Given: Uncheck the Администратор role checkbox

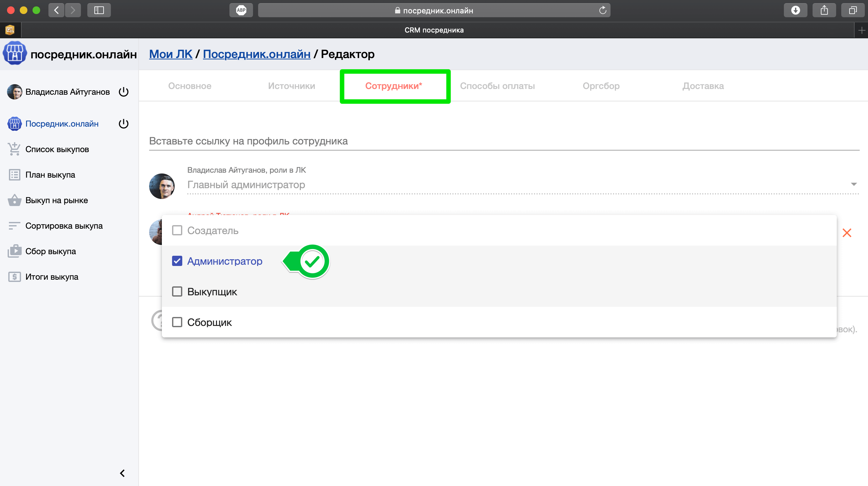Looking at the screenshot, I should pos(177,261).
